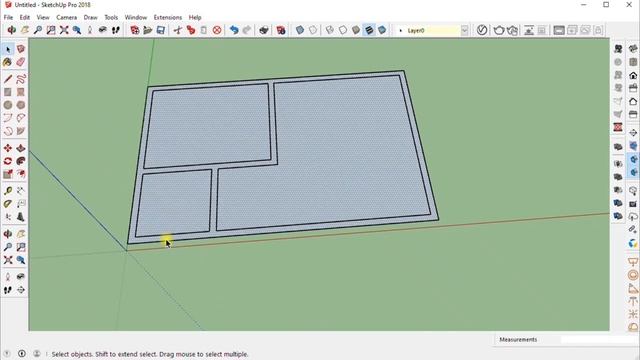
Task: Click the red Erase X icon
Action: 217,30
